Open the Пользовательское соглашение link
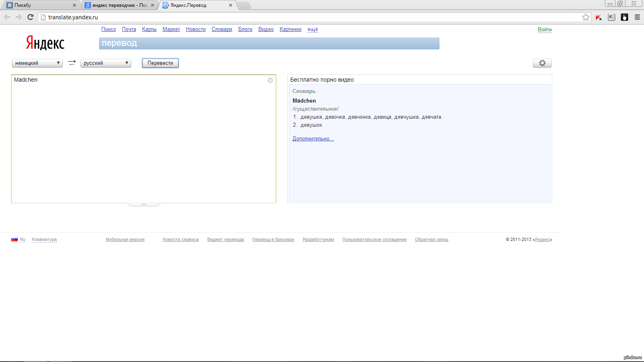Screen dimensions: 644x362 tap(374, 239)
